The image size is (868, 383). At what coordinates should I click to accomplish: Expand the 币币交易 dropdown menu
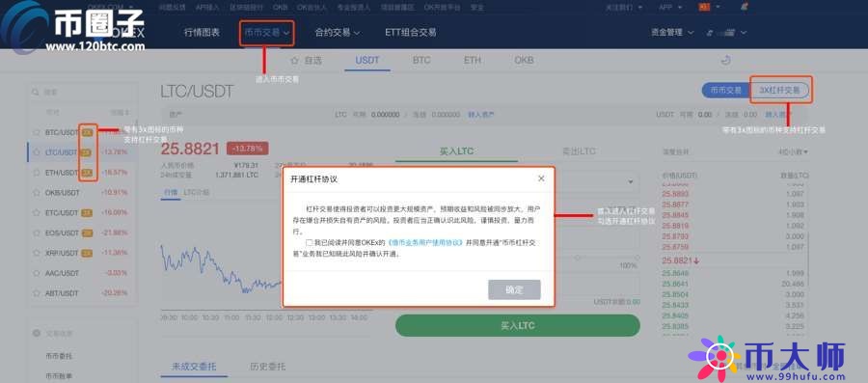coord(267,33)
